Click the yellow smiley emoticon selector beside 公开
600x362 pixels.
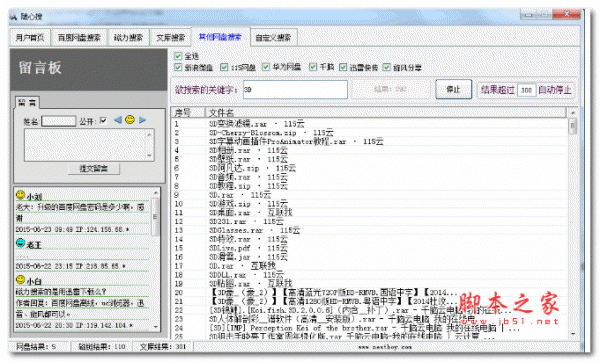(x=130, y=120)
